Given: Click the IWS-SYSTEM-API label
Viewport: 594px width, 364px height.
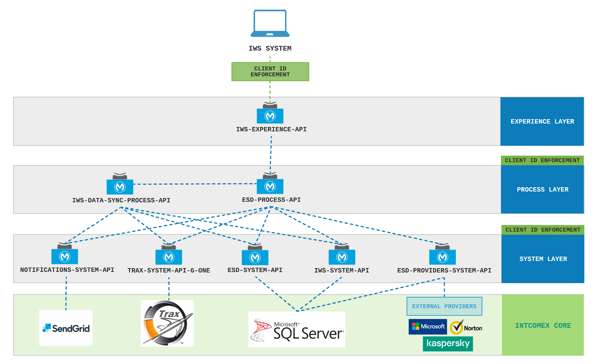Looking at the screenshot, I should click(x=342, y=271).
